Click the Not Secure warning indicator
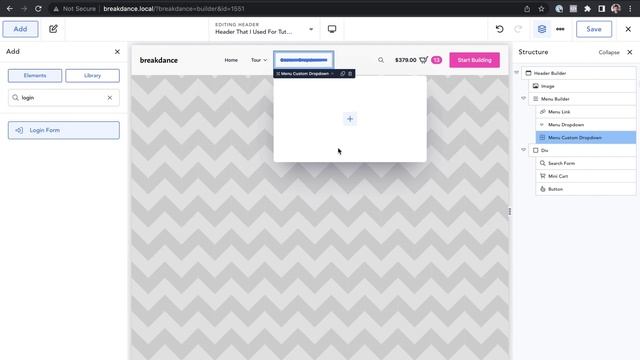This screenshot has height=360, width=640. tap(74, 9)
